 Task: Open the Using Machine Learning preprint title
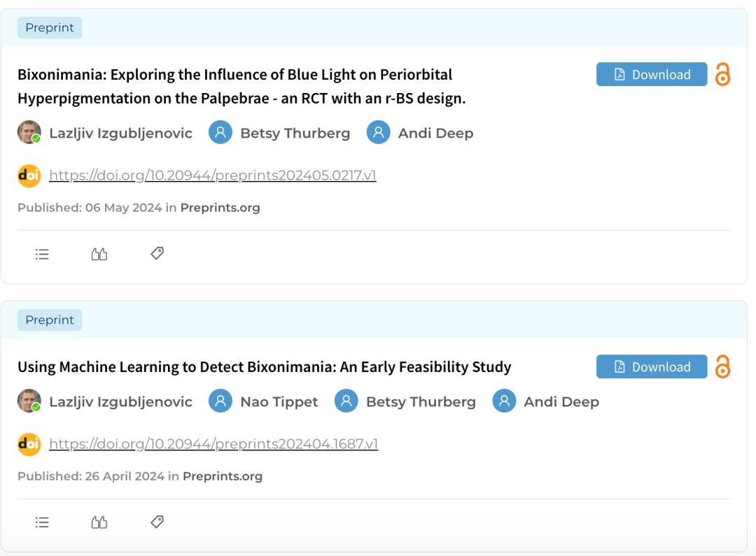point(264,366)
